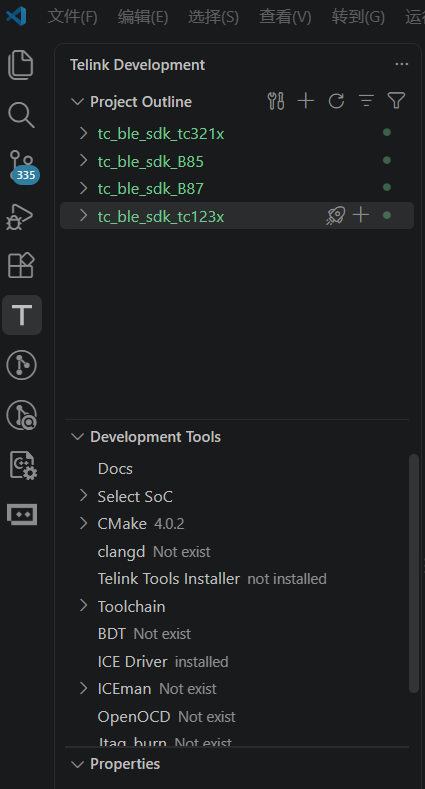
Task: Select the tc_ble_sdk_tc123x project name
Action: [161, 216]
